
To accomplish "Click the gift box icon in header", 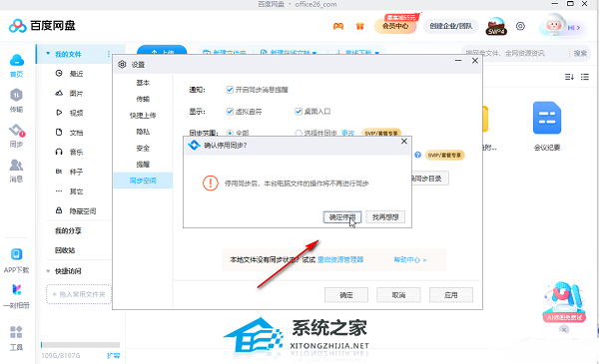I will (359, 26).
